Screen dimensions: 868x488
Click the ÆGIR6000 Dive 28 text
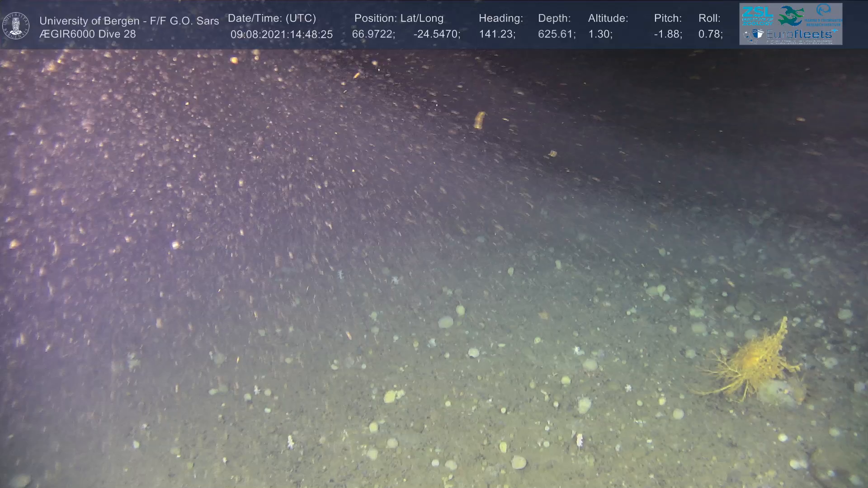click(87, 34)
